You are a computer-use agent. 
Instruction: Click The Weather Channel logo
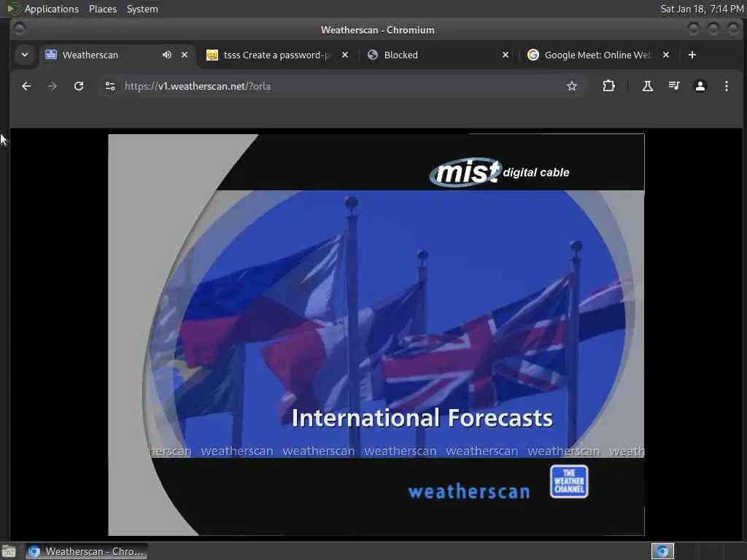(569, 481)
